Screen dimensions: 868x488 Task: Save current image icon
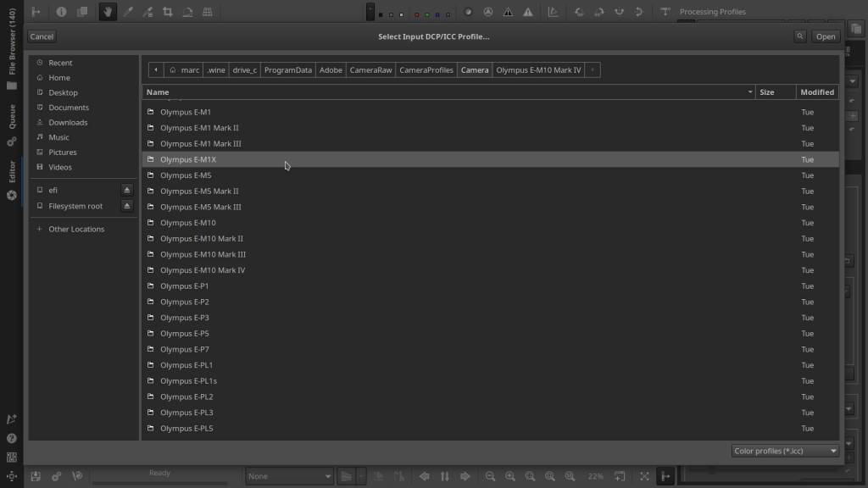pyautogui.click(x=36, y=476)
